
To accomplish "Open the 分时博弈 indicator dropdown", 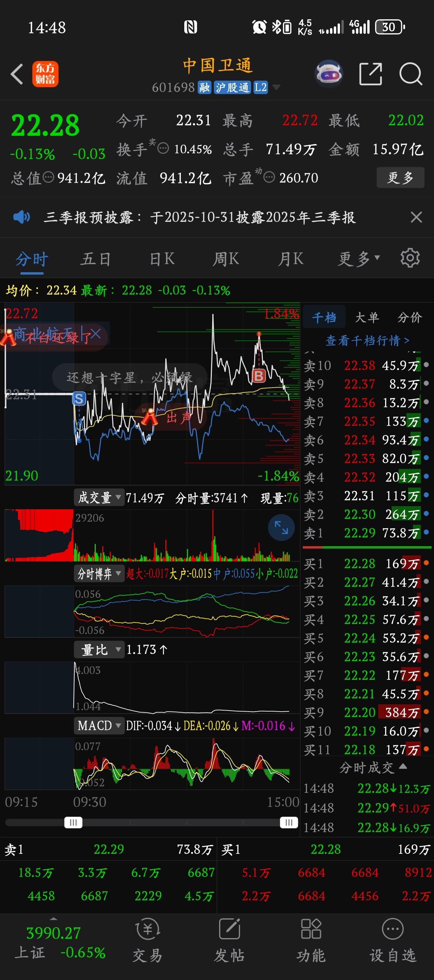I will pos(99,573).
